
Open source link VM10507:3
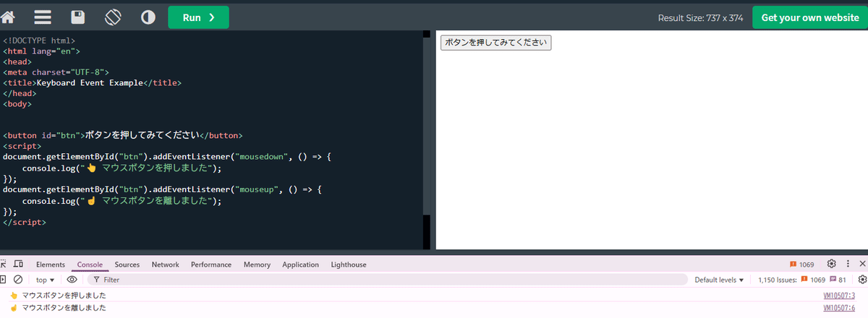click(839, 296)
